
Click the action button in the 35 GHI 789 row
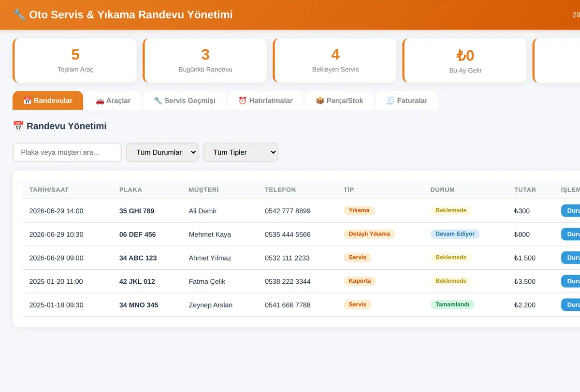(x=570, y=211)
